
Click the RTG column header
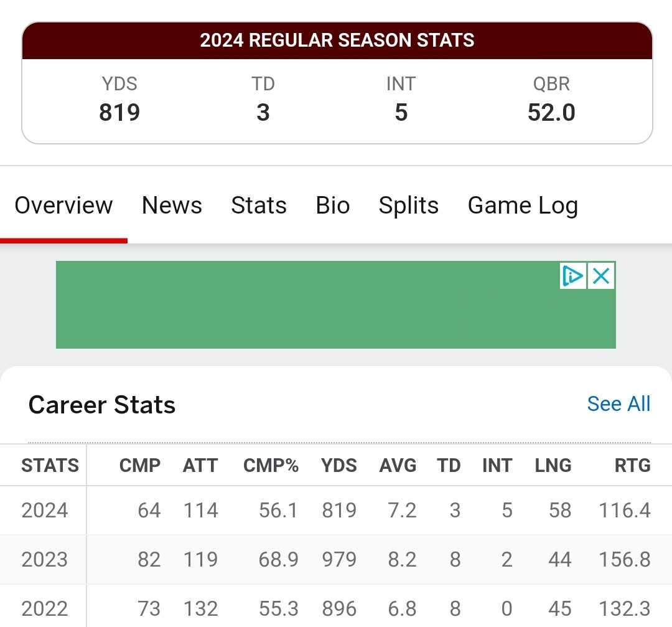(633, 465)
